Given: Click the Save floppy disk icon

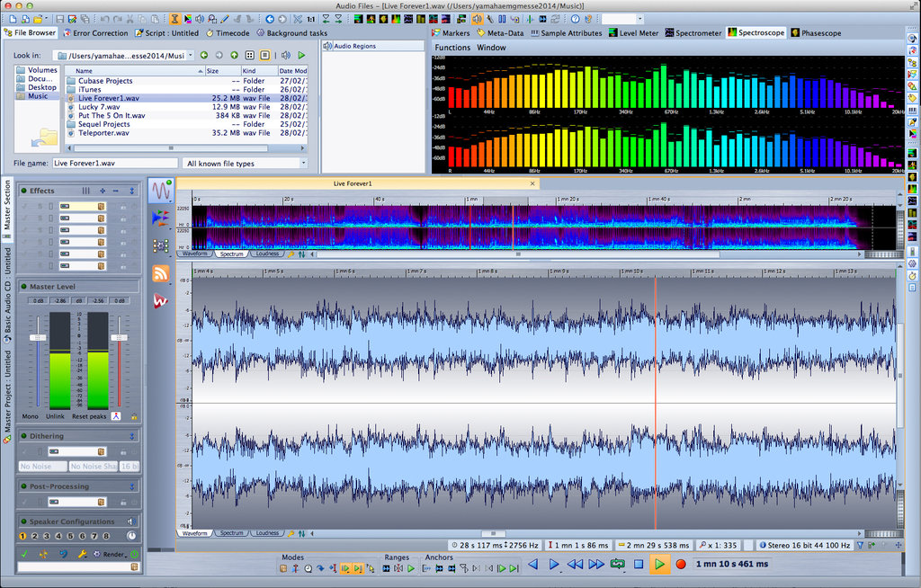Looking at the screenshot, I should point(59,20).
